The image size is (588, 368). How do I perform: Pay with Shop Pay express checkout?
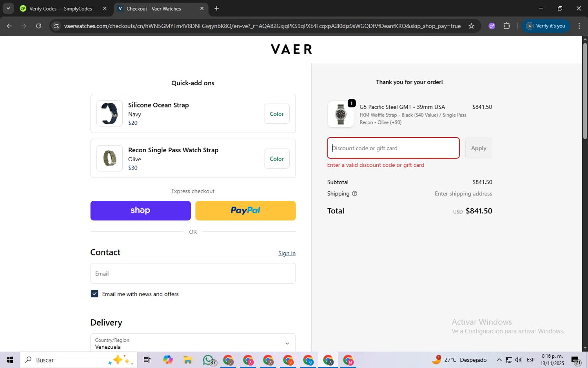pos(140,211)
